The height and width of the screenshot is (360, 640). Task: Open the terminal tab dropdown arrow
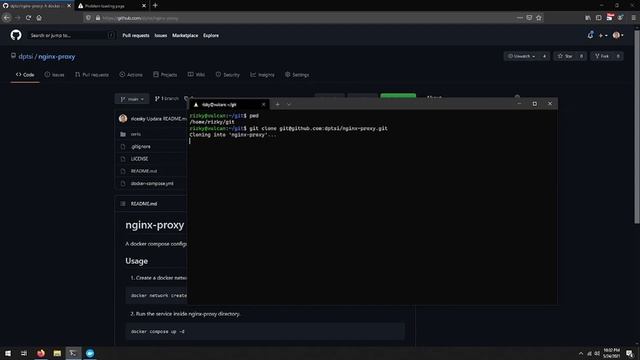coord(289,104)
